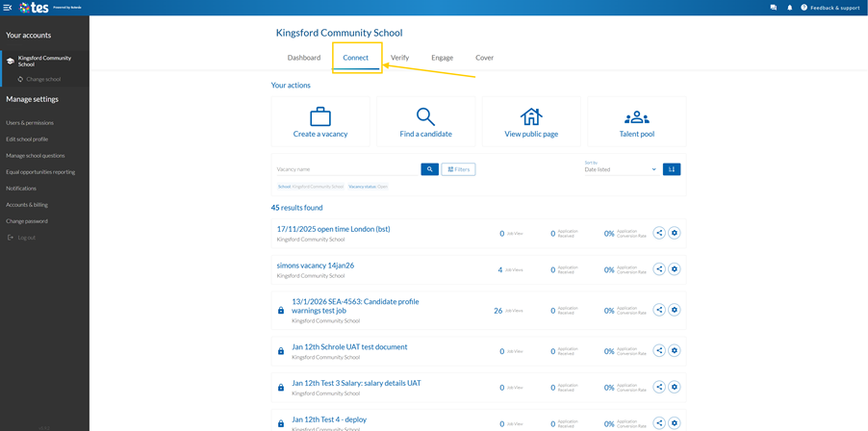This screenshot has width=868, height=431.
Task: Switch to the Dashboard tab
Action: pyautogui.click(x=304, y=58)
